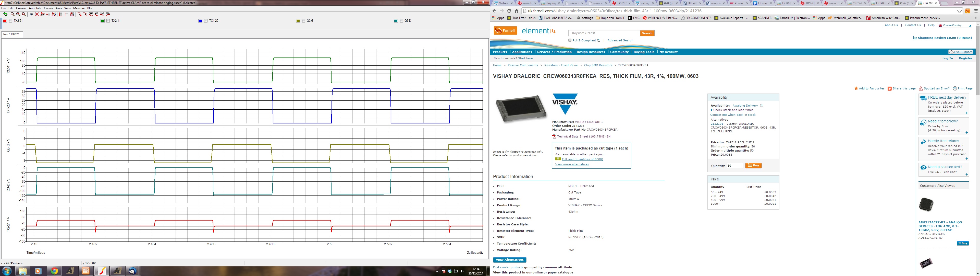Viewport: 980px width, 276px height.
Task: Click the eye show curves icon
Action: click(x=31, y=15)
